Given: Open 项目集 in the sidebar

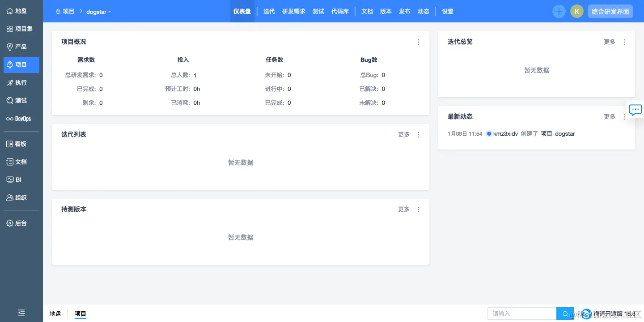Looking at the screenshot, I should click(x=21, y=29).
